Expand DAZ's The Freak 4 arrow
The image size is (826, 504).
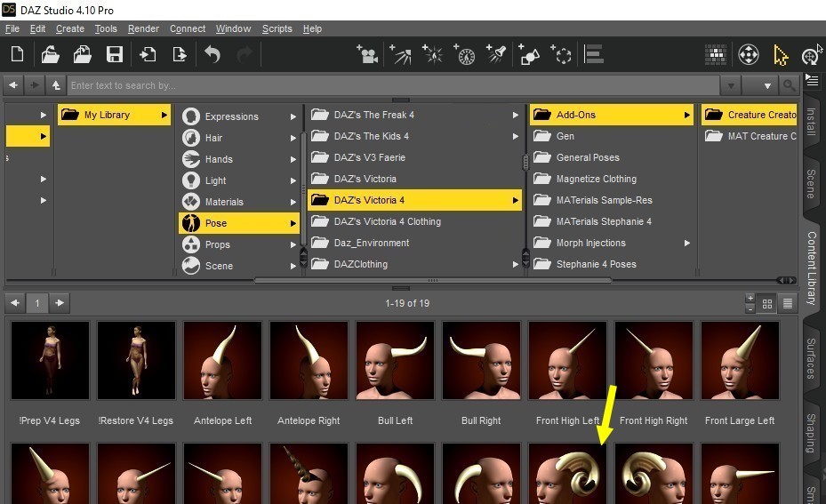(x=515, y=115)
